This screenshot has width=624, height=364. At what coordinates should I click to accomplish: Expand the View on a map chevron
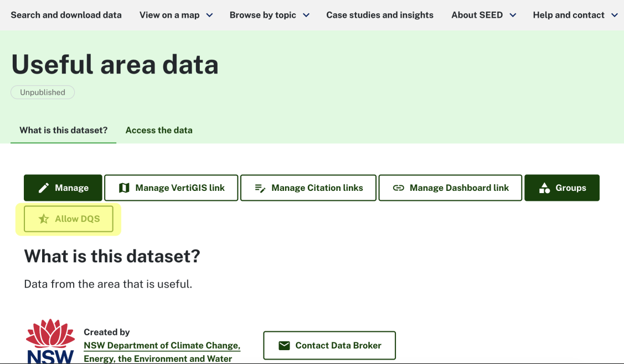click(x=209, y=15)
